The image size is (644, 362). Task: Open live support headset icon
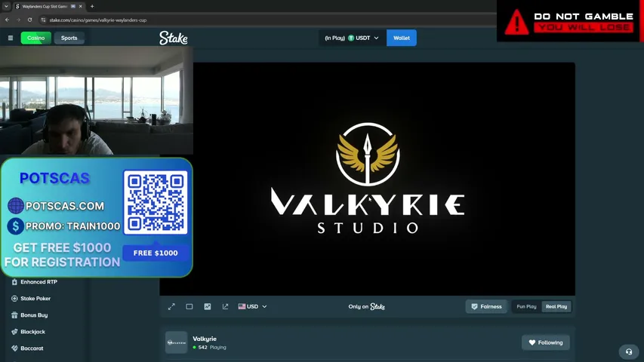[x=628, y=351]
